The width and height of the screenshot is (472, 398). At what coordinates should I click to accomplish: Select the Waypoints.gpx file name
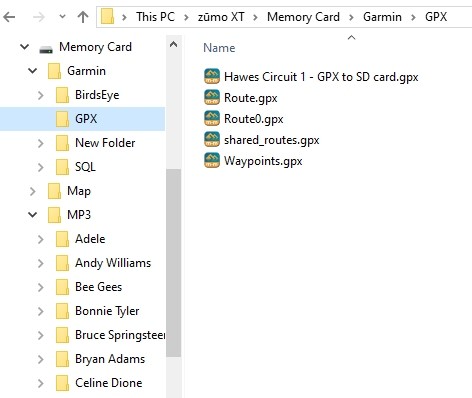263,161
